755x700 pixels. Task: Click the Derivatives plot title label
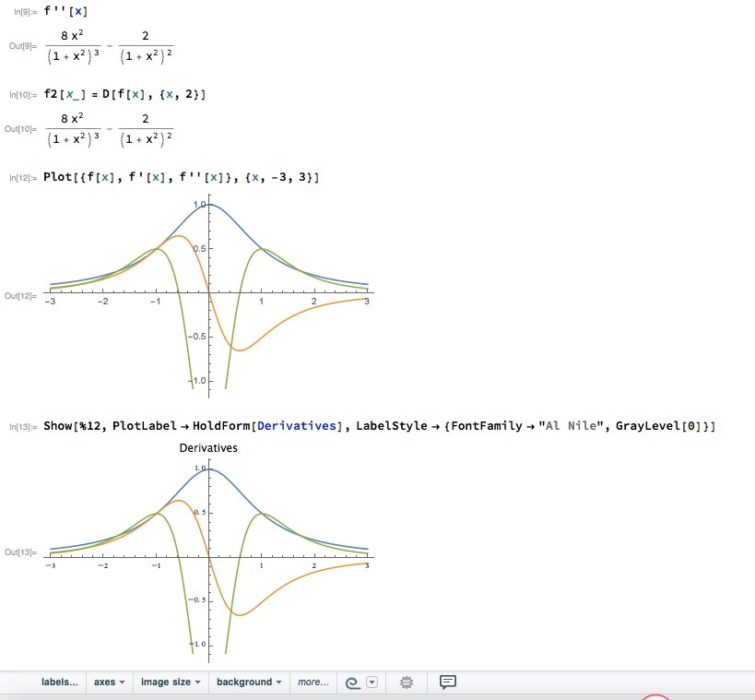[x=208, y=448]
